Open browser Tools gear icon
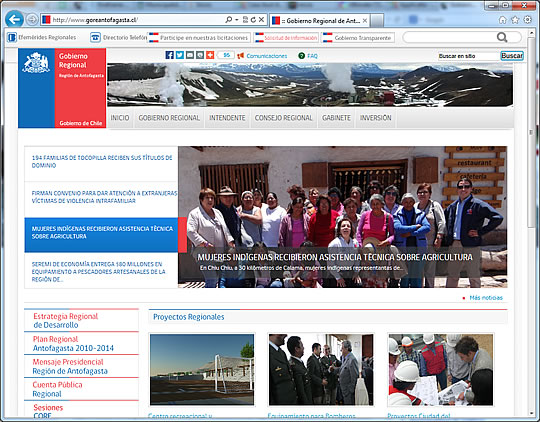The image size is (540, 422). pyautogui.click(x=527, y=20)
